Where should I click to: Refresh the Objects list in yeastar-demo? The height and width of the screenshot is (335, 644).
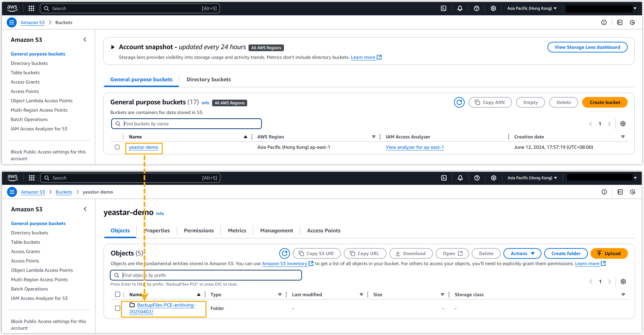coord(284,253)
